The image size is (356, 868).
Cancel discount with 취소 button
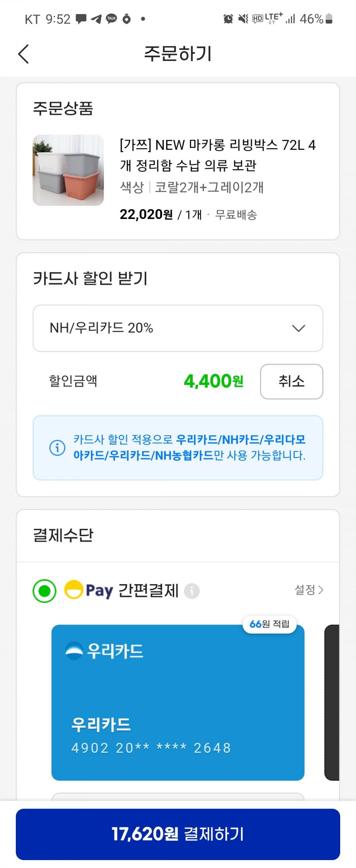(292, 381)
